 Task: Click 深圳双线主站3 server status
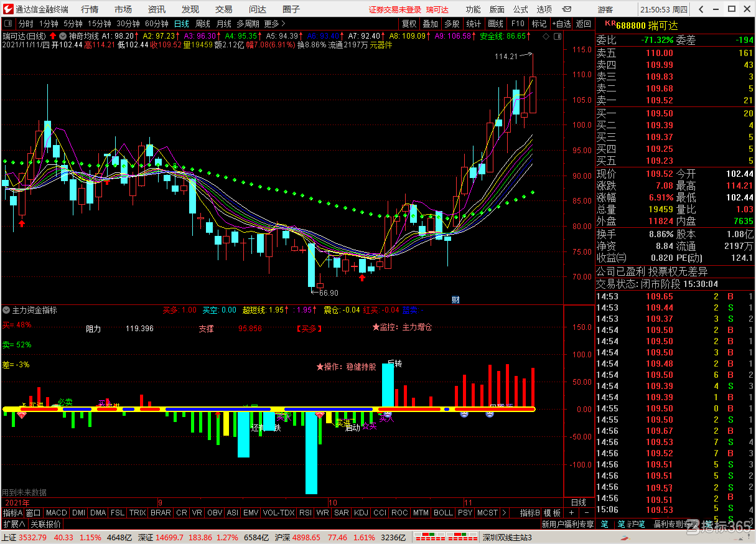507,537
